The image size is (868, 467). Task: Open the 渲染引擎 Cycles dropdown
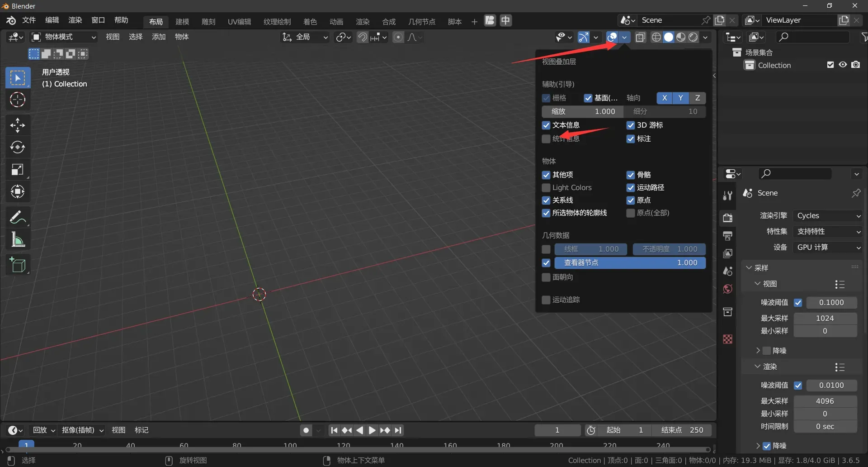point(828,216)
